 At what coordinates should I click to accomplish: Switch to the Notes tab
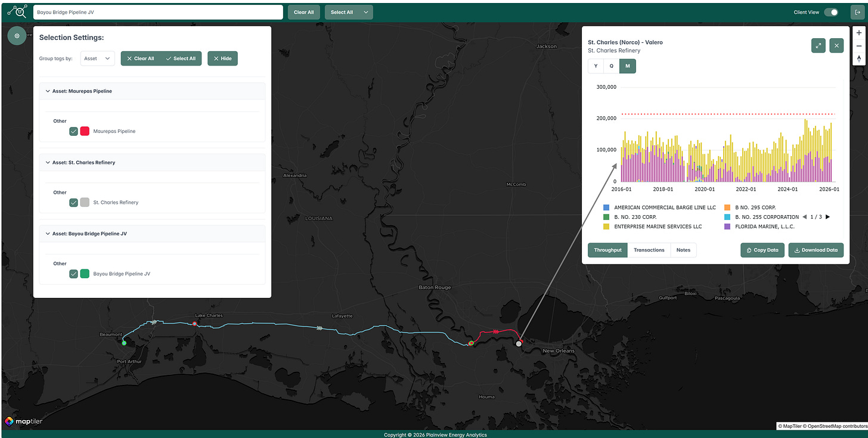[x=683, y=250]
